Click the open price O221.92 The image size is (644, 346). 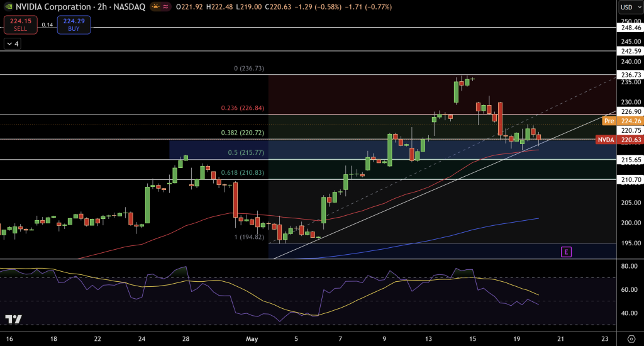[x=189, y=7]
